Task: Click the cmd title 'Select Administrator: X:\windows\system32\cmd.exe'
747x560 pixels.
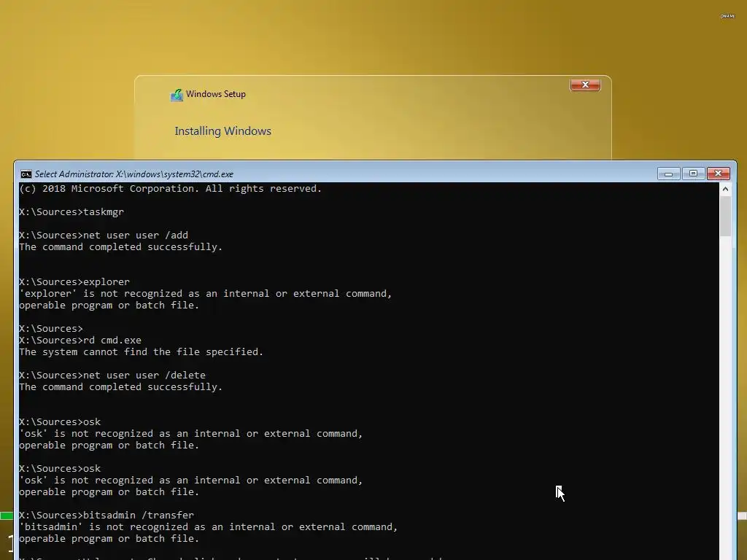Action: 134,174
